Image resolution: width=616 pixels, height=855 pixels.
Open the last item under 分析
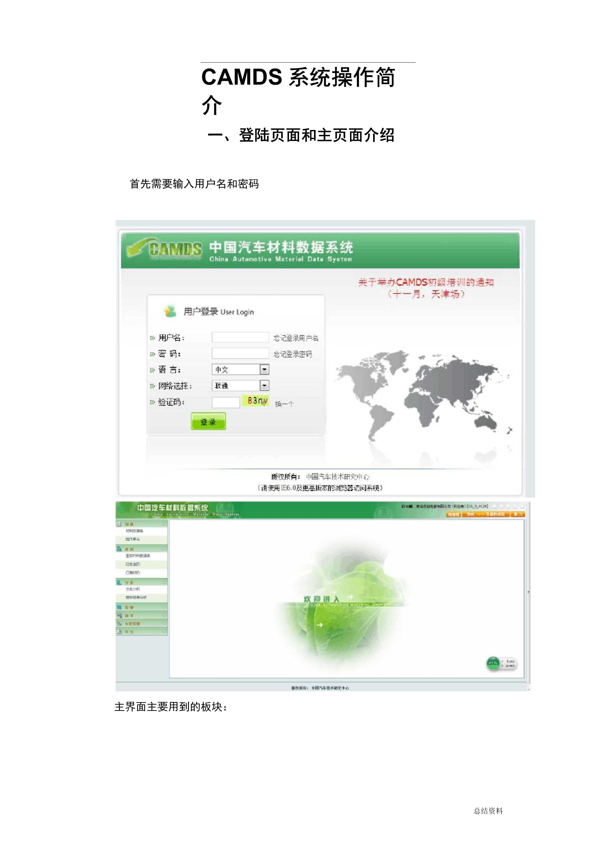coord(136,597)
